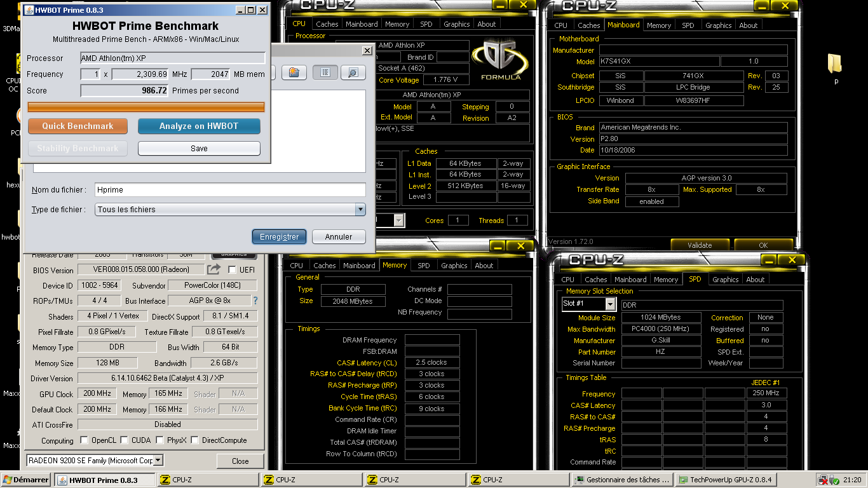The image size is (868, 488).
Task: Click the BIOS export icon in GPU-Z
Action: click(214, 269)
